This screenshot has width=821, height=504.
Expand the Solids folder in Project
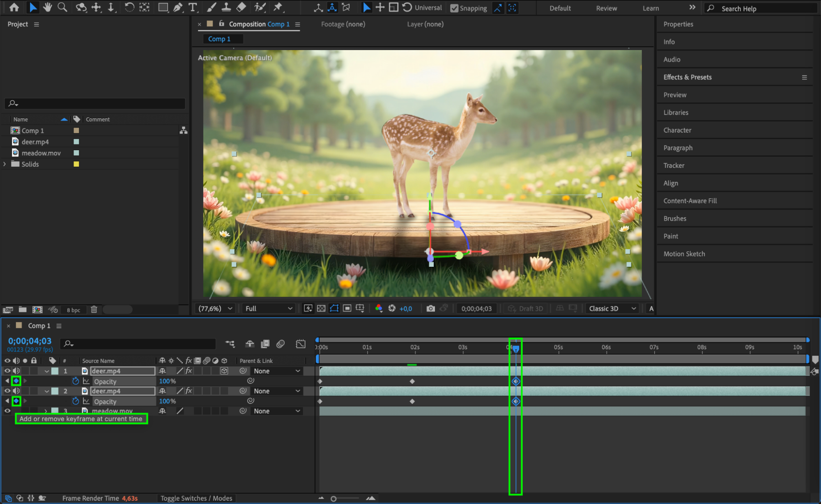[5, 164]
